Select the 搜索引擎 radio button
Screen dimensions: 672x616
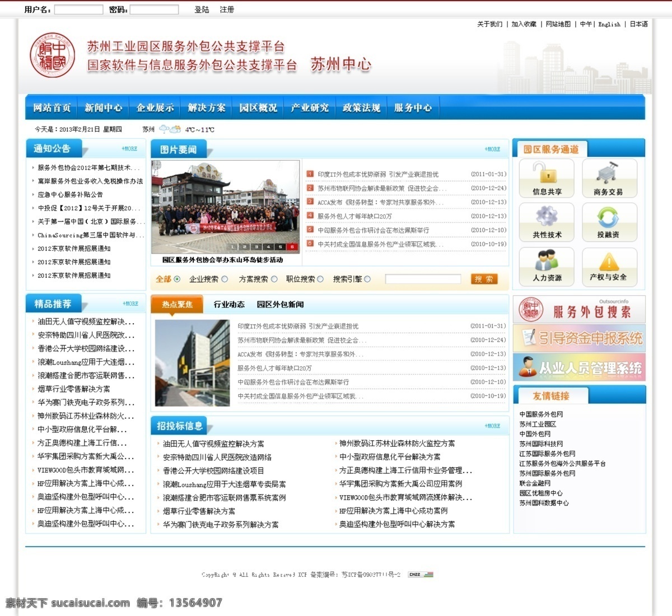click(367, 279)
